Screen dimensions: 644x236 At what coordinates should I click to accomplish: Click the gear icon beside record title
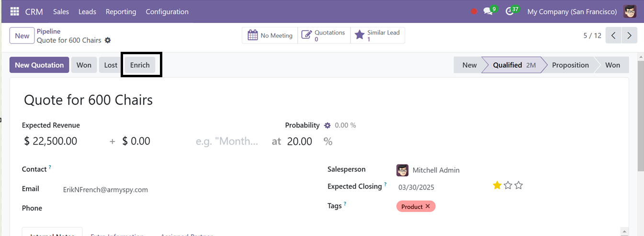108,40
